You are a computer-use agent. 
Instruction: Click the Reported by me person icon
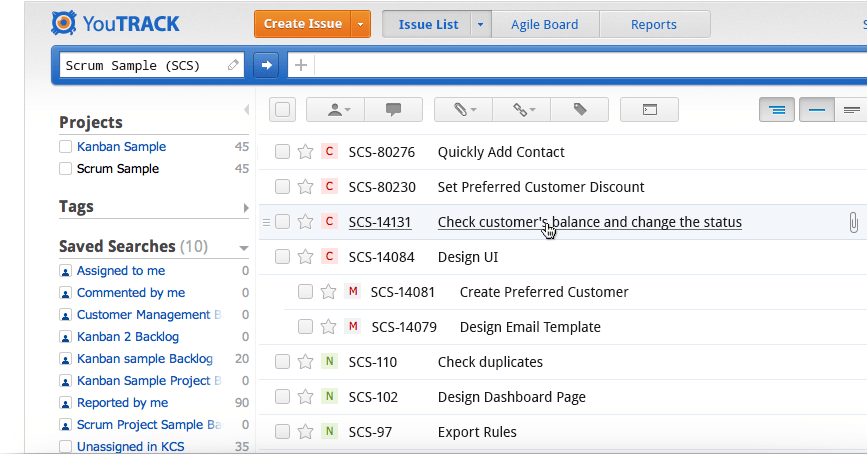tap(65, 404)
